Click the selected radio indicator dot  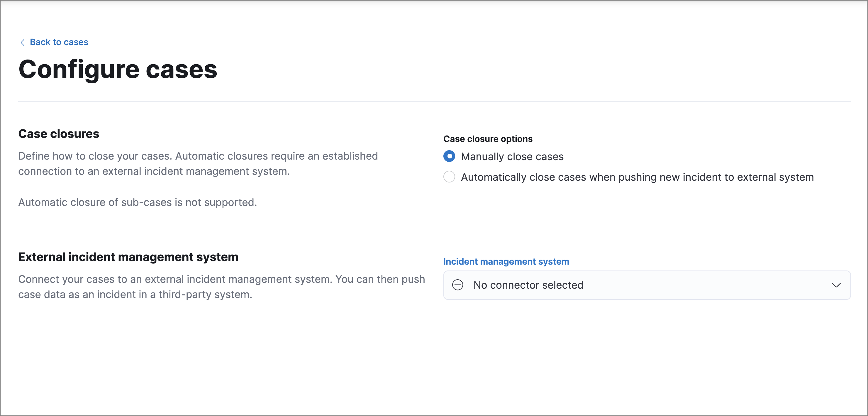(449, 156)
